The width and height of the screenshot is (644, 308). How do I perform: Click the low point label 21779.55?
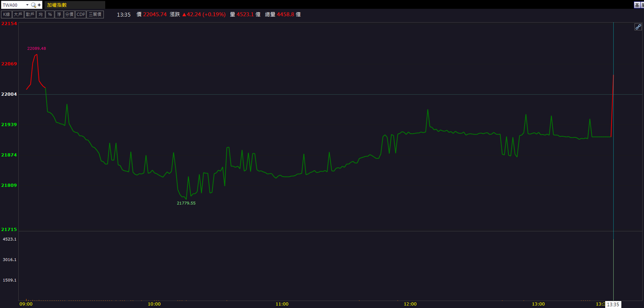tap(186, 203)
